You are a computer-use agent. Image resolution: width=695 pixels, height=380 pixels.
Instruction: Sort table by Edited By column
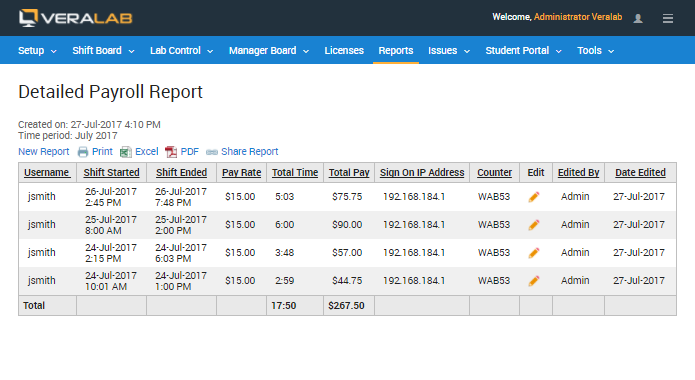[578, 172]
